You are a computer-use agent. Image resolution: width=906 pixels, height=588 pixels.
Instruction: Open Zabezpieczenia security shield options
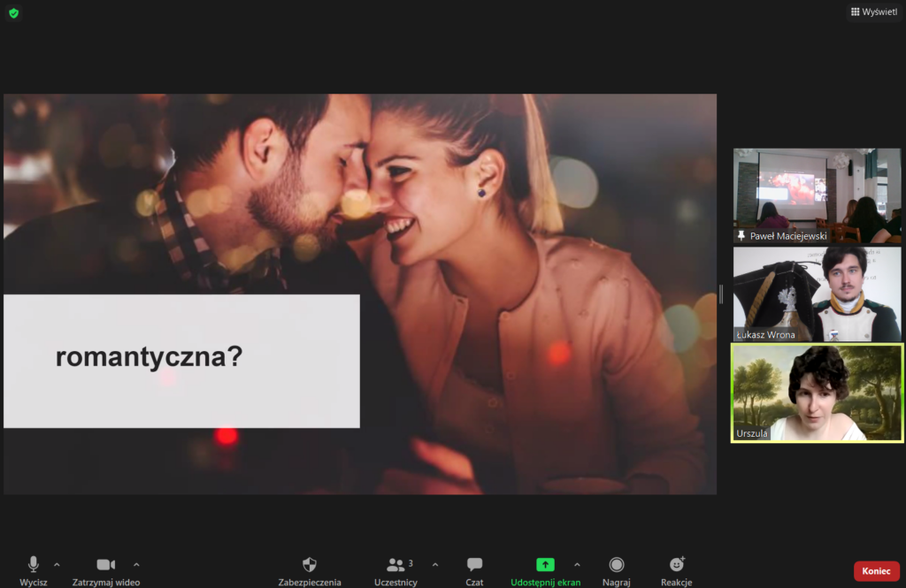point(309,565)
